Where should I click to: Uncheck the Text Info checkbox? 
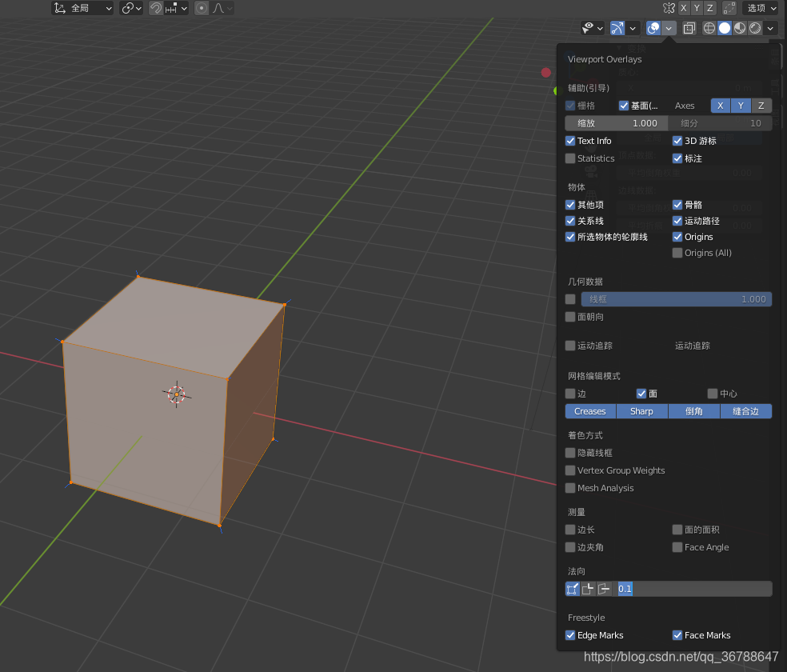click(570, 141)
